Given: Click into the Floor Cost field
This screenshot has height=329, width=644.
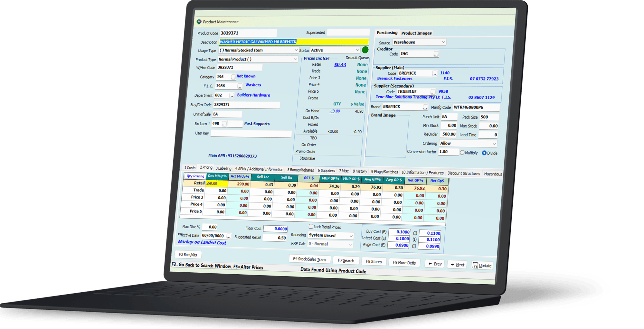Looking at the screenshot, I should click(x=275, y=229).
